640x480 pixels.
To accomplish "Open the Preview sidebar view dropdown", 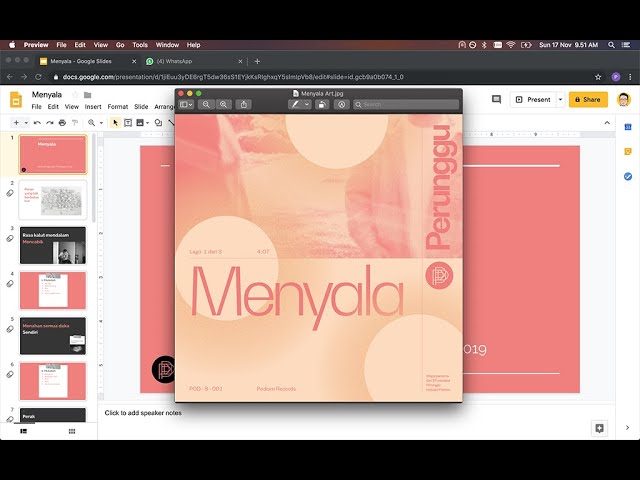I will [x=186, y=104].
